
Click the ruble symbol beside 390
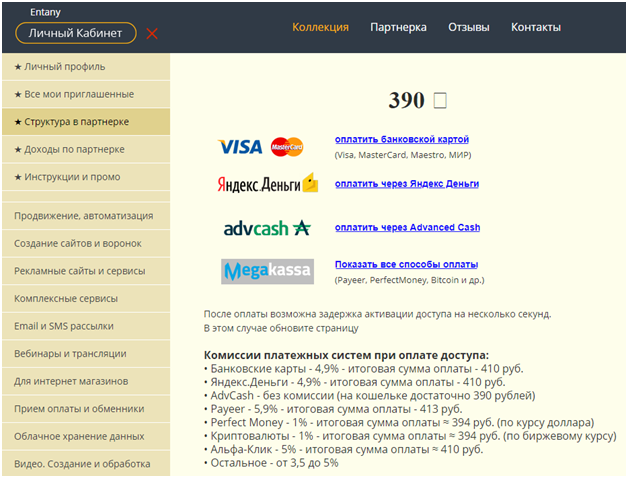[440, 100]
